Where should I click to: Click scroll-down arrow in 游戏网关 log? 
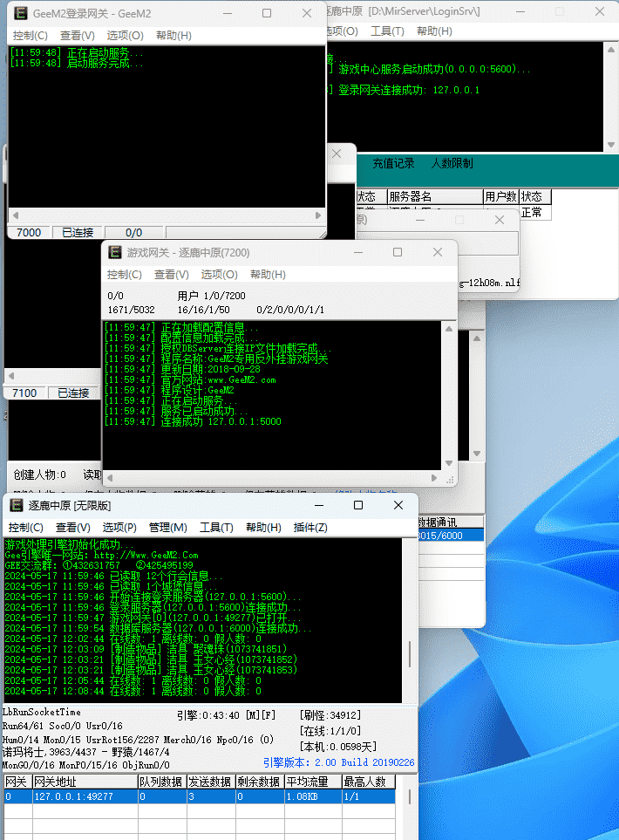pos(449,463)
